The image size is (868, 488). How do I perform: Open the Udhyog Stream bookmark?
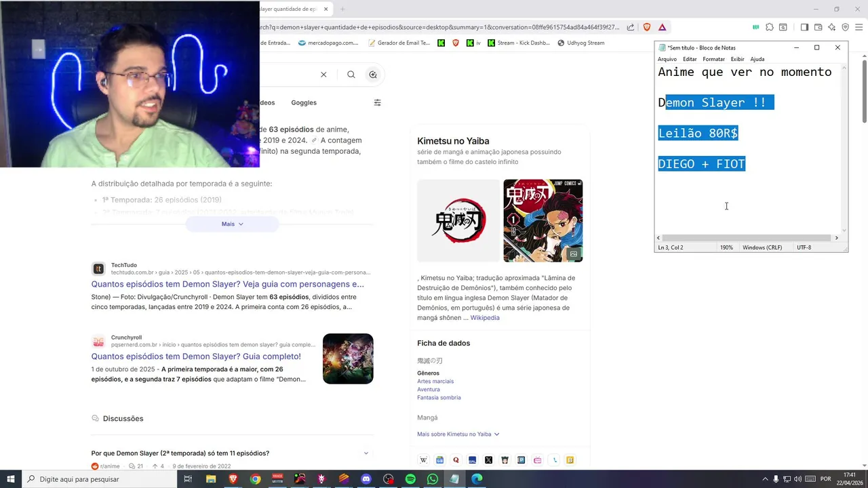(x=581, y=43)
